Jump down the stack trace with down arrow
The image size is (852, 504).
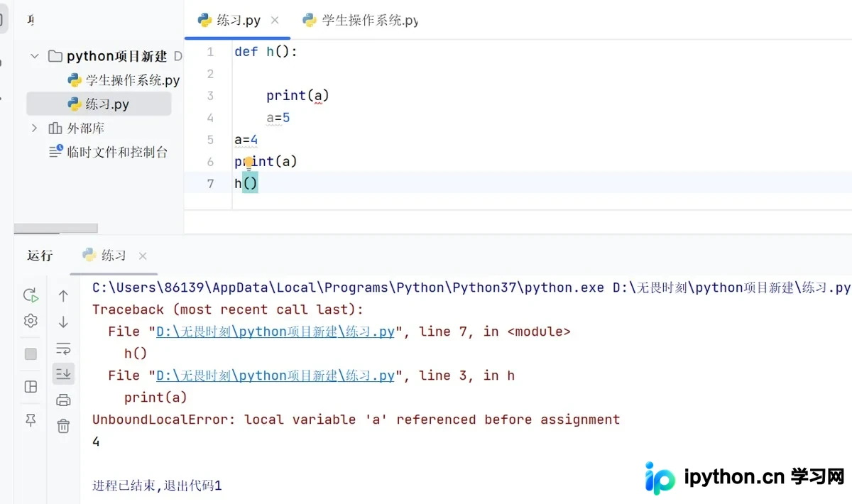pos(63,322)
